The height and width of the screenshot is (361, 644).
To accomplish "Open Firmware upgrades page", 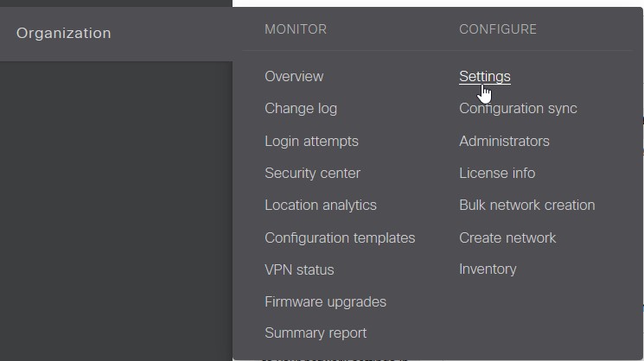I will click(x=325, y=302).
